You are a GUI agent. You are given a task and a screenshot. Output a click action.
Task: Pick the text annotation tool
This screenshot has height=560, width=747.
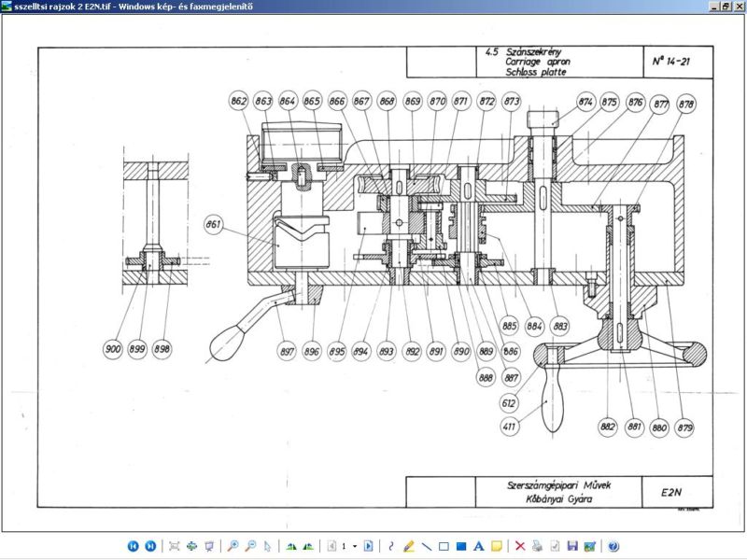[479, 546]
